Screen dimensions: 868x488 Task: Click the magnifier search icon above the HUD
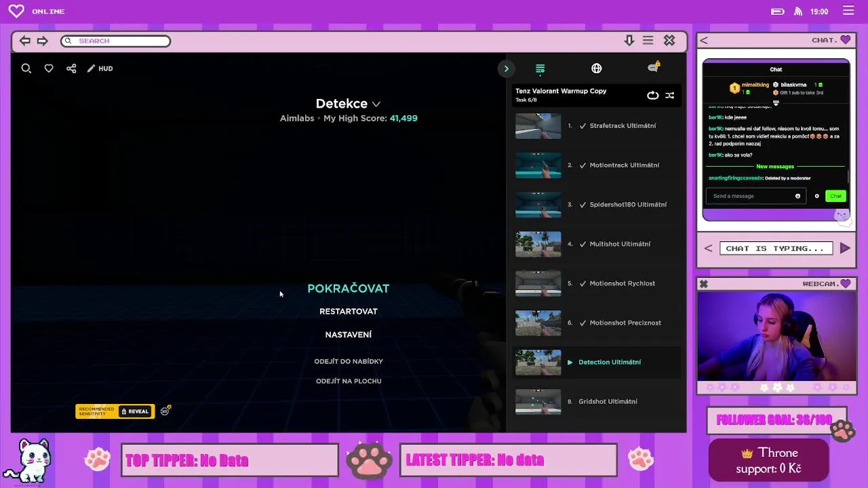pos(26,68)
